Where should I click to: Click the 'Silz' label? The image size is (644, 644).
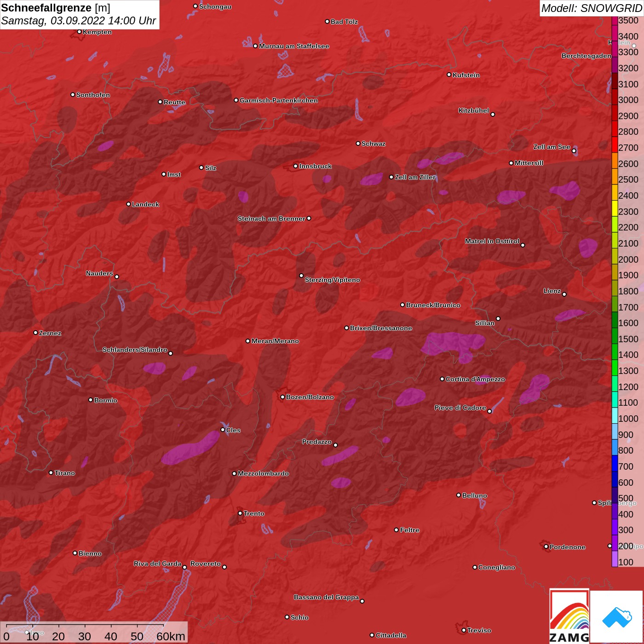click(x=211, y=168)
